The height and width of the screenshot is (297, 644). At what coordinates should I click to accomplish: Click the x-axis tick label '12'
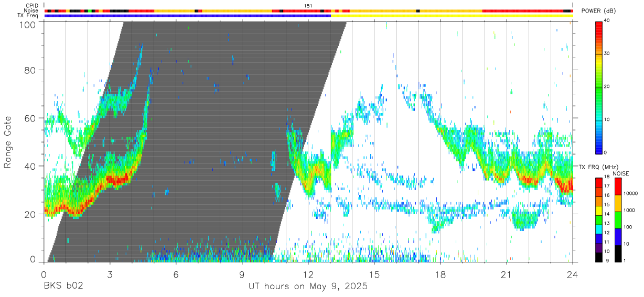pos(308,274)
